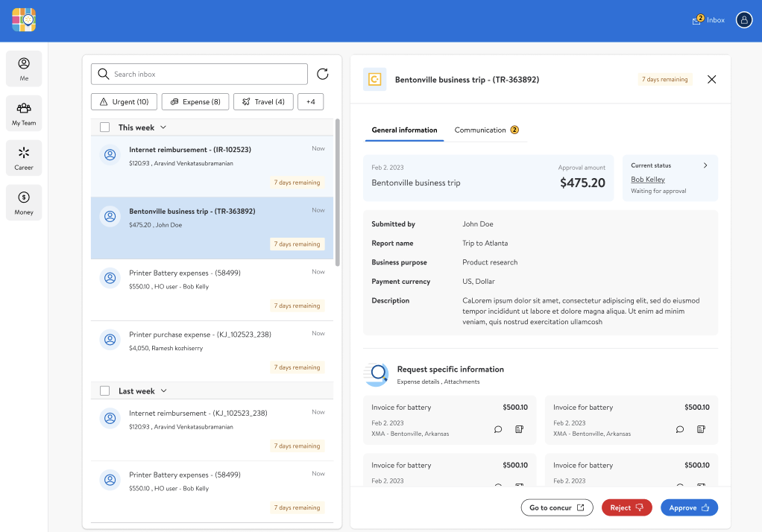Toggle the Urgent (10) filter

click(x=124, y=101)
